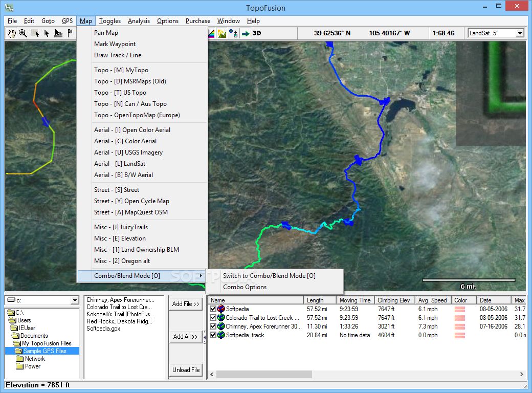Screen dimensions: 532x393
Task: Click the Color swatch for Softpedia_track row
Action: [x=460, y=335]
